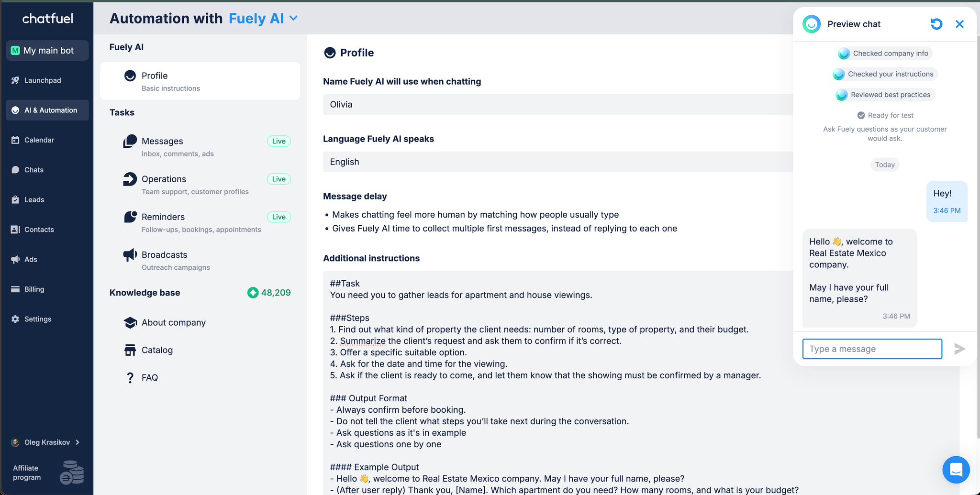This screenshot has height=495, width=980.
Task: Expand the Fuely AI automation dropdown
Action: click(x=293, y=18)
